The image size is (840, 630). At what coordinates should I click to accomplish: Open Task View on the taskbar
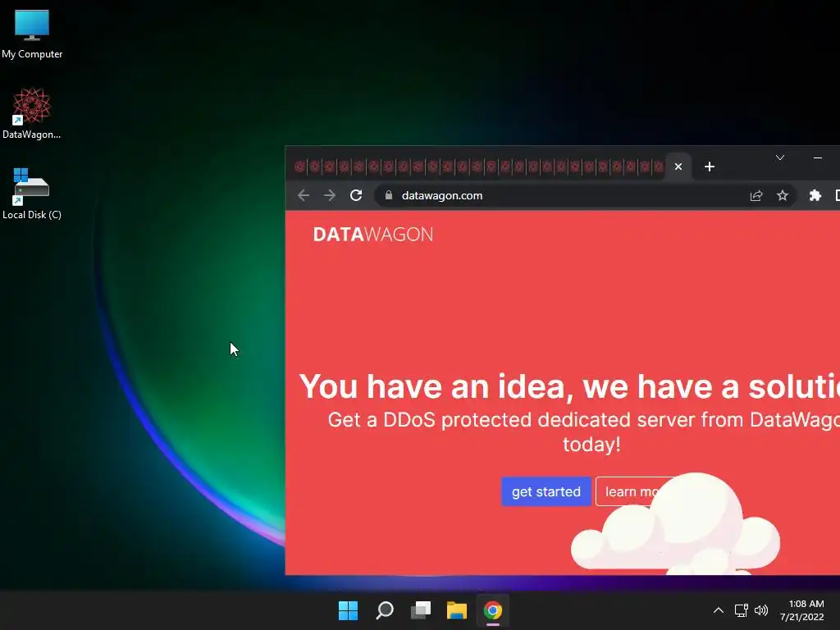click(x=421, y=610)
